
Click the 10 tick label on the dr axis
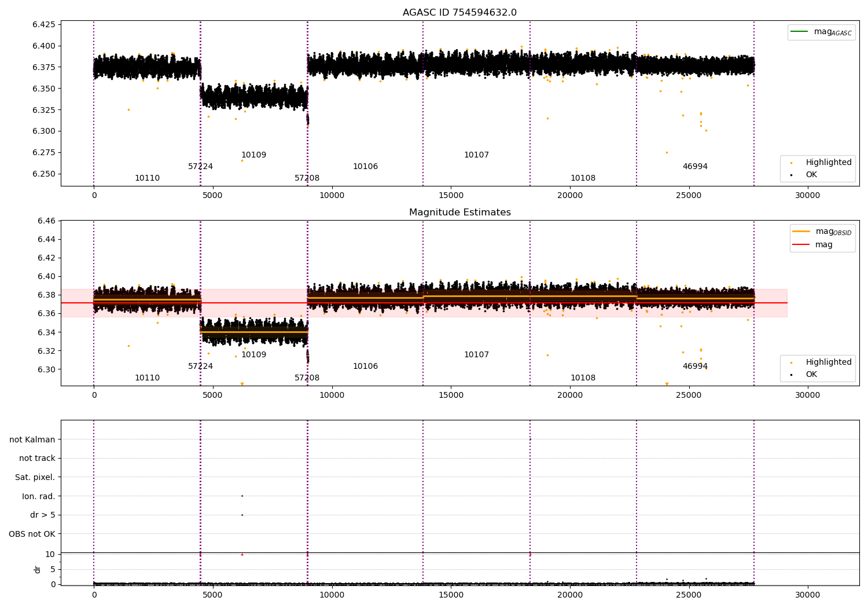[50, 555]
